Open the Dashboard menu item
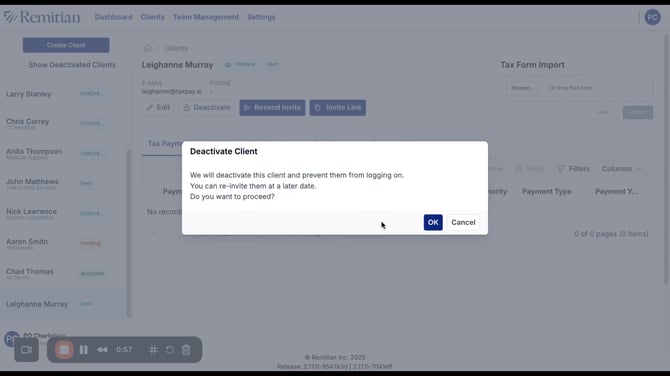 [x=114, y=17]
